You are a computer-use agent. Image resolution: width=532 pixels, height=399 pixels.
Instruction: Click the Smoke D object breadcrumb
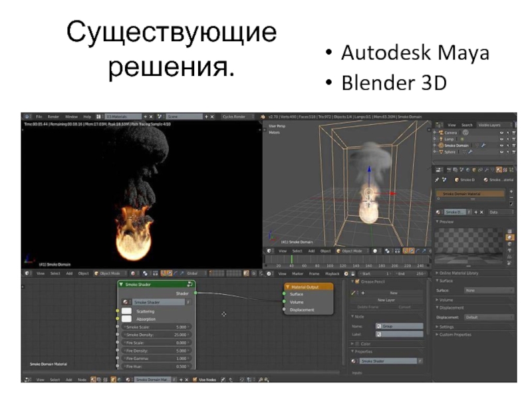pos(464,180)
